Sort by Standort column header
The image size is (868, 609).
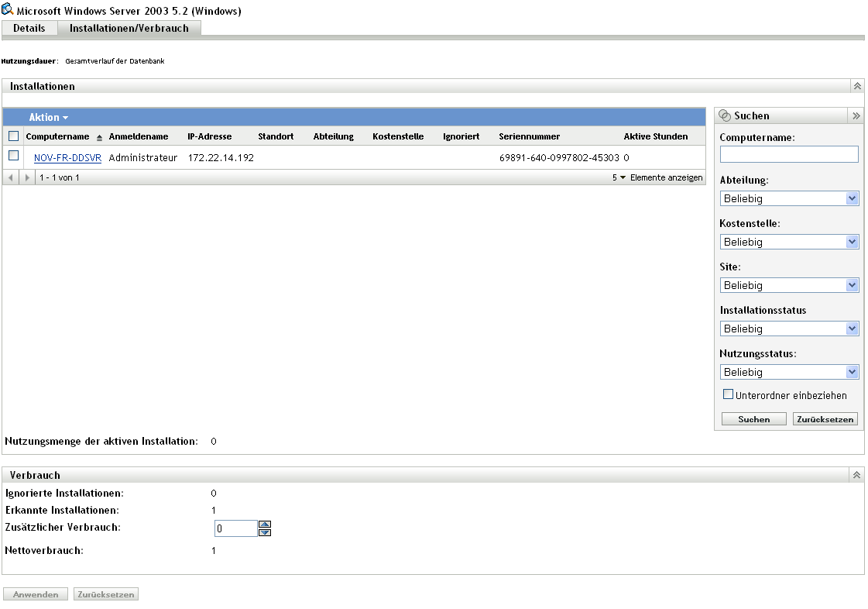pos(276,136)
